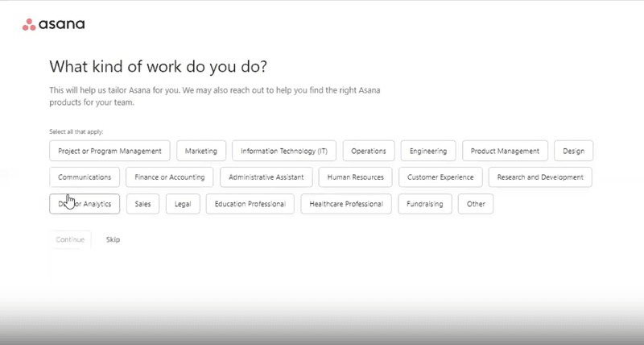The width and height of the screenshot is (644, 345).
Task: Click the Skip link
Action: pos(113,239)
